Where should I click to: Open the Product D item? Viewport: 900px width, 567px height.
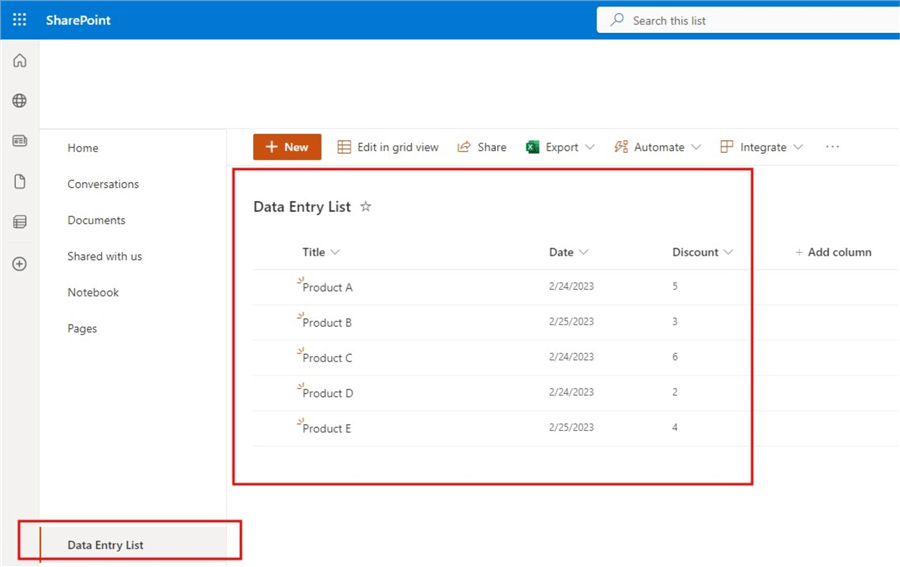point(328,393)
